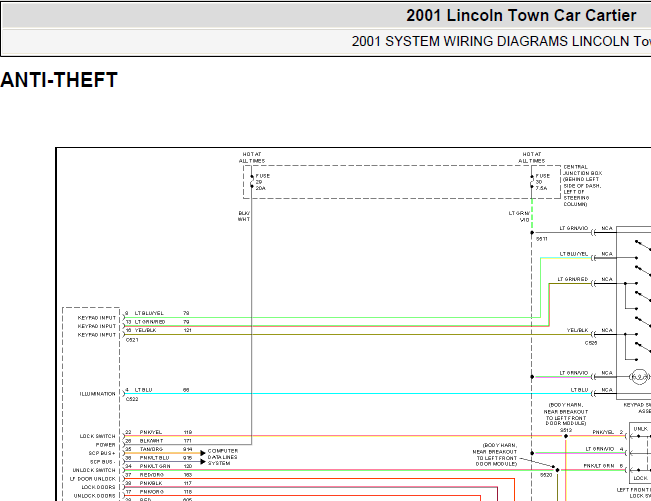The height and width of the screenshot is (501, 651).
Task: Click the "COMPUTER DATA LINES SYSTEM" reference
Action: [223, 457]
